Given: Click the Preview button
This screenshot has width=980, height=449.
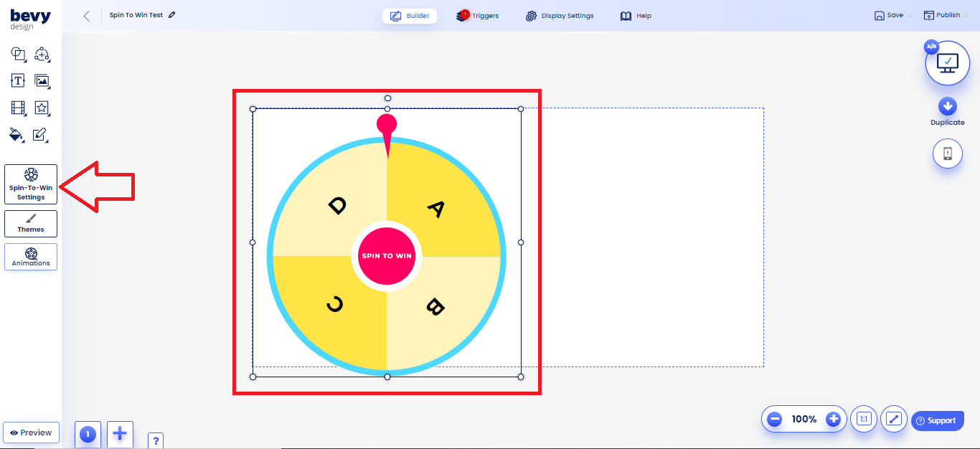Looking at the screenshot, I should pos(31,432).
